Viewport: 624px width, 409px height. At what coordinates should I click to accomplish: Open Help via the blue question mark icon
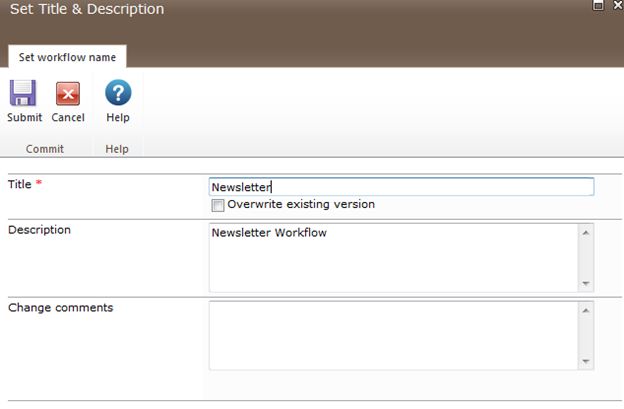pyautogui.click(x=118, y=94)
